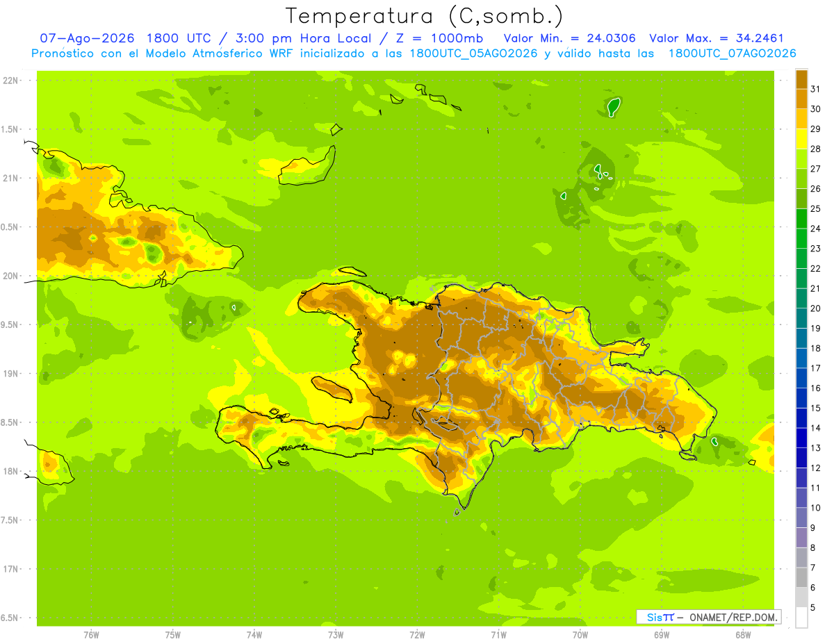Click the color bar swatch between 29 and 30
The height and width of the screenshot is (644, 834).
801,119
